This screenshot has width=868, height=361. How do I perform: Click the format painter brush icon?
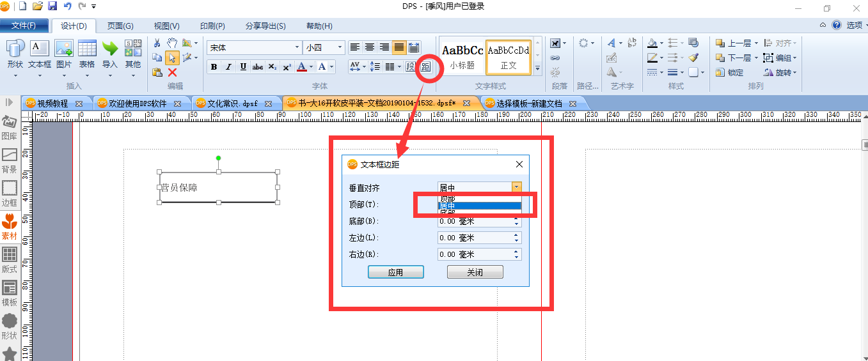tap(693, 58)
